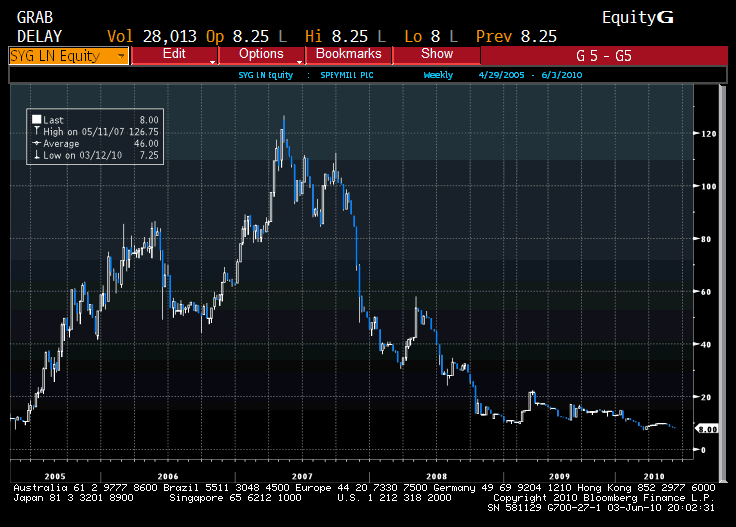Select High on 05/11/07 legend row
The width and height of the screenshot is (736, 527).
click(x=96, y=132)
